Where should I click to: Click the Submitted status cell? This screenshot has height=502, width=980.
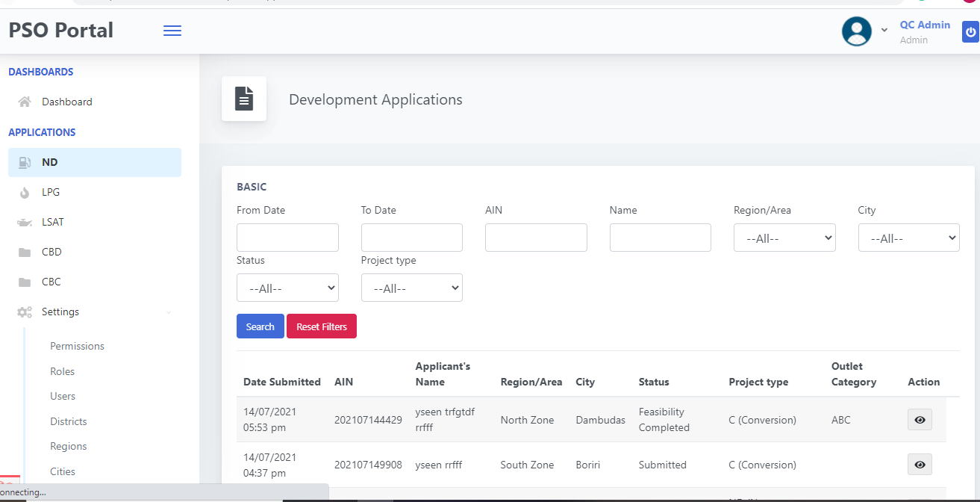click(x=663, y=465)
